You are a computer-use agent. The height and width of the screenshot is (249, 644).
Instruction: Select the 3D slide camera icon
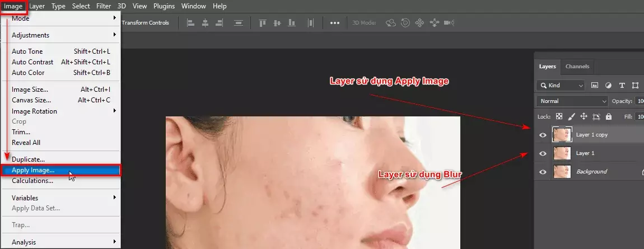coord(434,23)
